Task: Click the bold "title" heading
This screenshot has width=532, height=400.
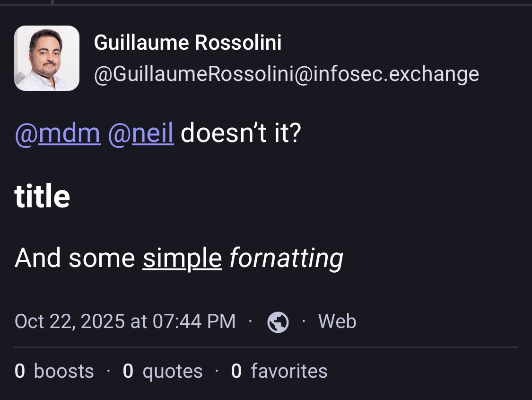Action: 42,196
